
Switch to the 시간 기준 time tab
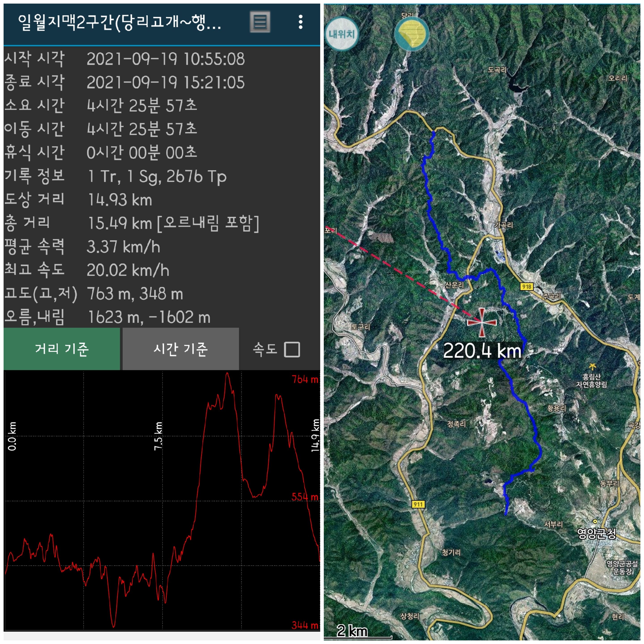point(180,349)
